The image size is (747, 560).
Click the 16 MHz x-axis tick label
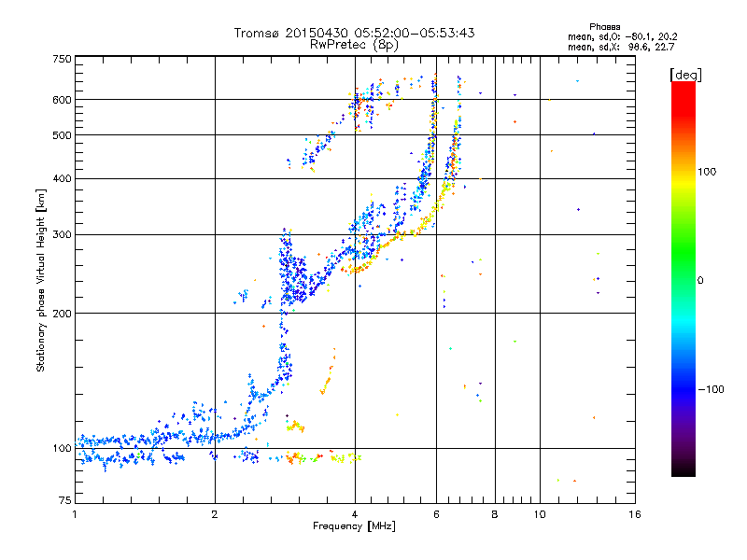(635, 514)
